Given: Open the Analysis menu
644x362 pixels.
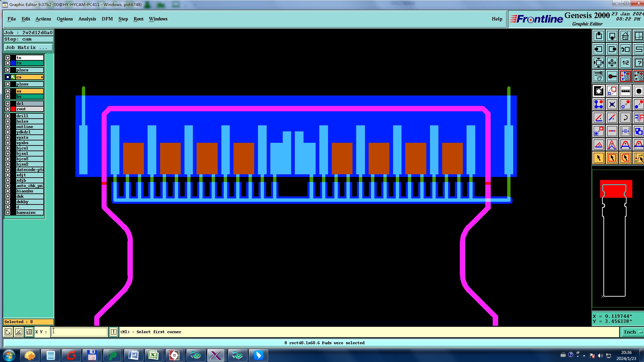Looking at the screenshot, I should click(x=87, y=19).
